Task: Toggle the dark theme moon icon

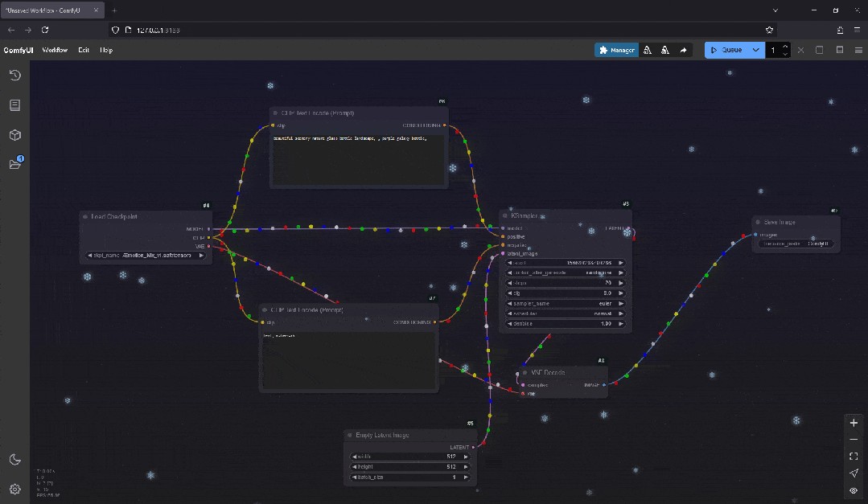Action: point(15,459)
